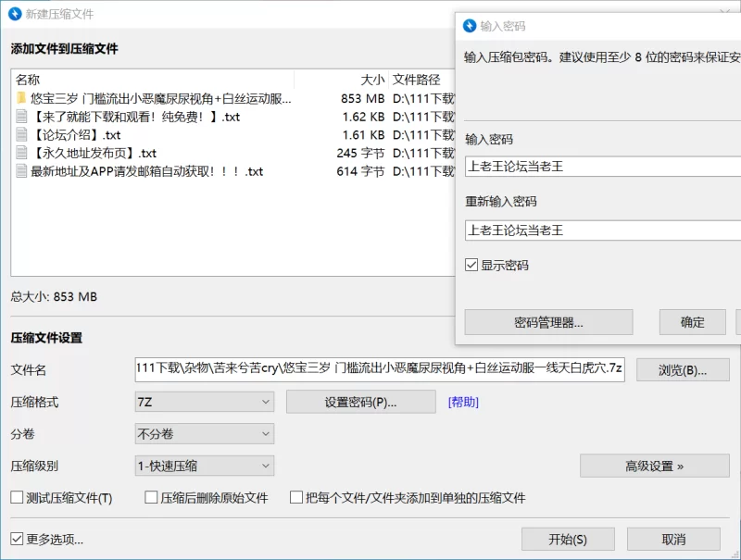This screenshot has width=741, height=560.
Task: Click the 853 MB size cell in the list
Action: (x=362, y=98)
